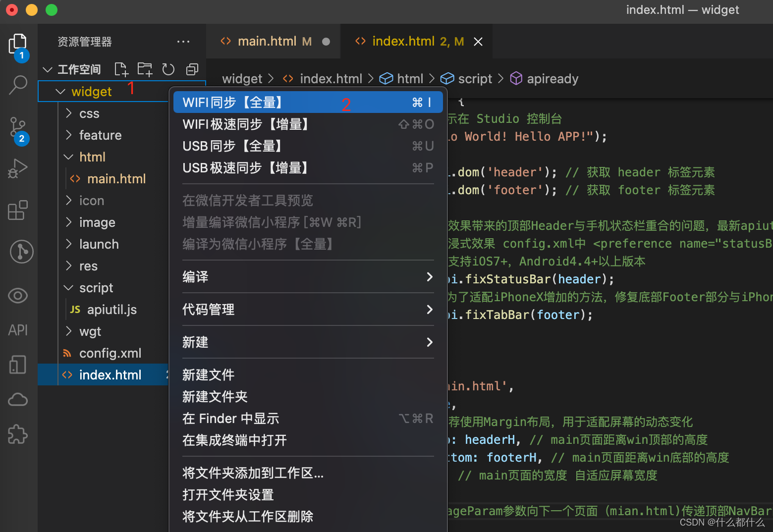The width and height of the screenshot is (773, 532).
Task: Collapse the html folder
Action: click(x=69, y=157)
